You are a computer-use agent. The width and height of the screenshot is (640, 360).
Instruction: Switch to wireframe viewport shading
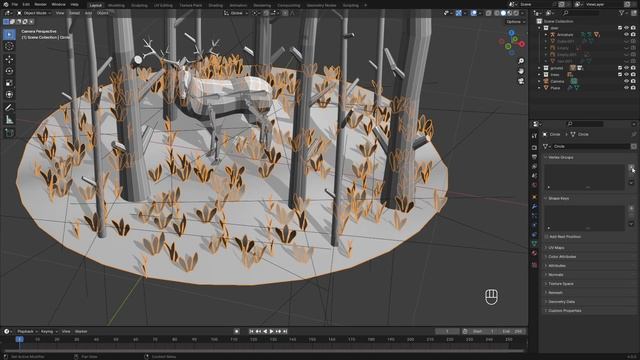pos(496,13)
